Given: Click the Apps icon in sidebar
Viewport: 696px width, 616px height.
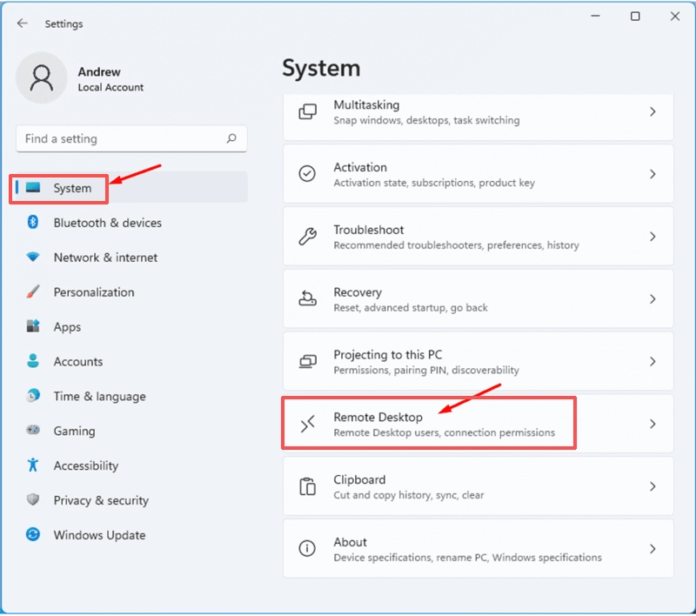Looking at the screenshot, I should pos(33,326).
